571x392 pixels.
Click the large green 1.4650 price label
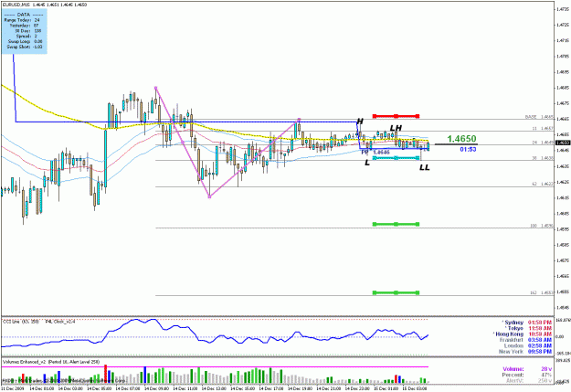pos(461,139)
